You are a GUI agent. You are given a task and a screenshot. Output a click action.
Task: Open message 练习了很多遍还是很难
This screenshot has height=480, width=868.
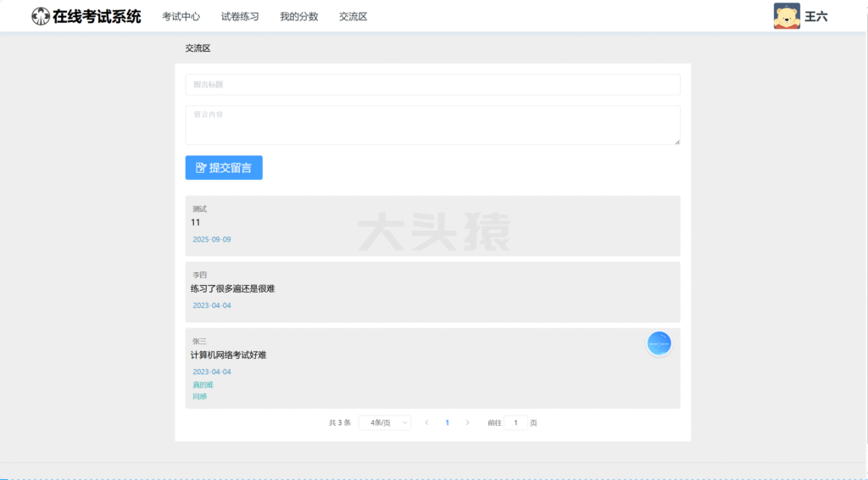[x=232, y=288]
